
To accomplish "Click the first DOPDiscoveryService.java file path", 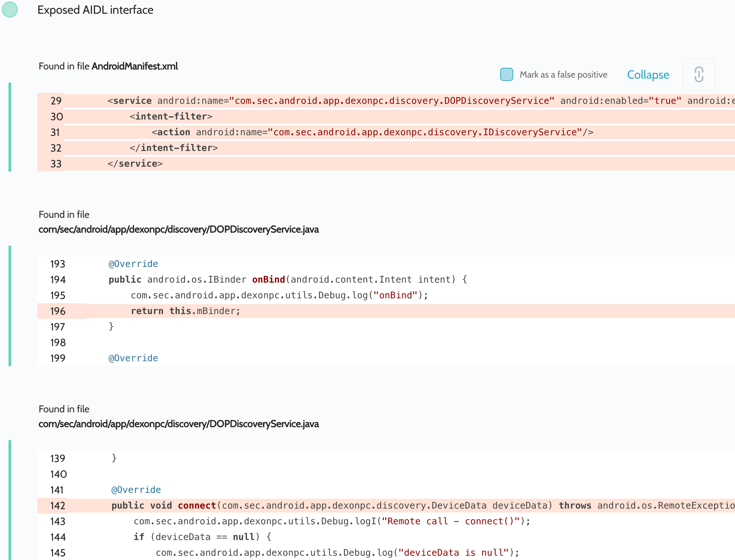I will (x=179, y=229).
